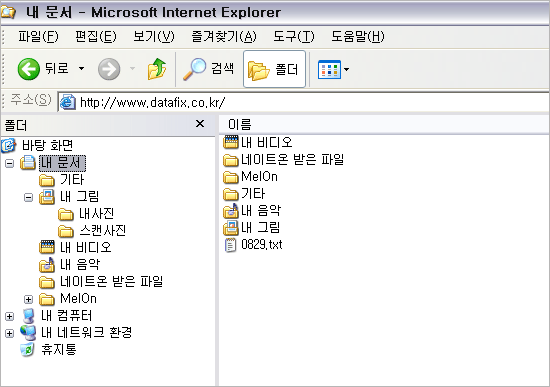Image resolution: width=550 pixels, height=387 pixels.
Task: Click MelOn folder icon in file list
Action: point(231,177)
